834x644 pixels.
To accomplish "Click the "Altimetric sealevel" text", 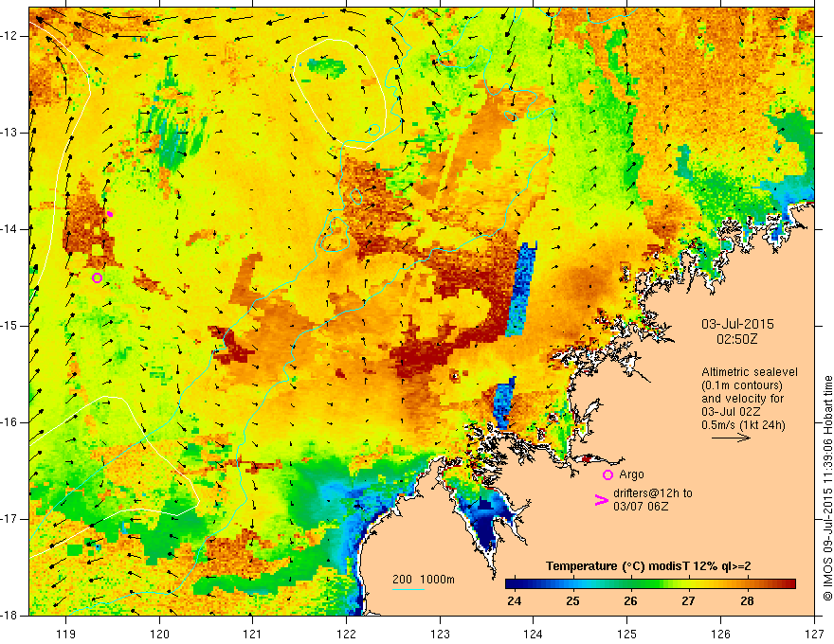I will pyautogui.click(x=750, y=372).
